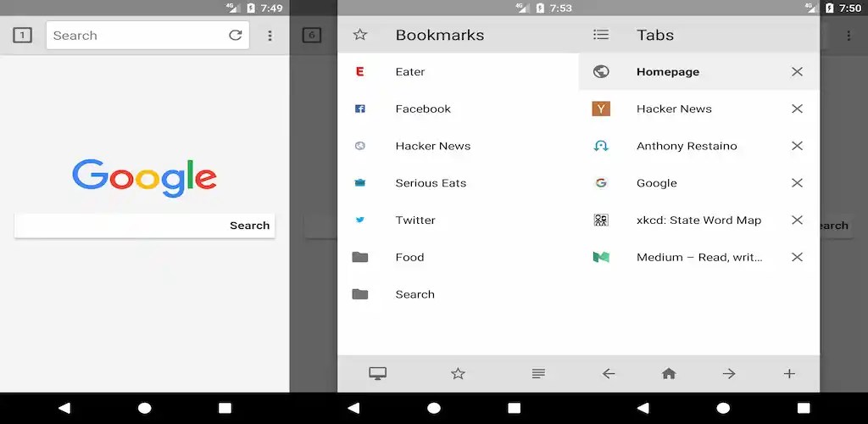Open the three-dot menu in first screen

pyautogui.click(x=270, y=36)
